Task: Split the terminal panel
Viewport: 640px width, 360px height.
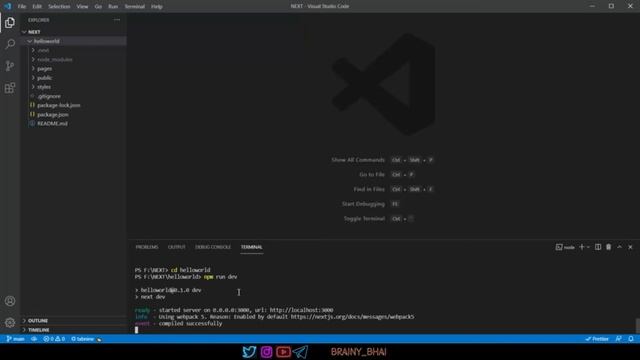Action: click(598, 247)
